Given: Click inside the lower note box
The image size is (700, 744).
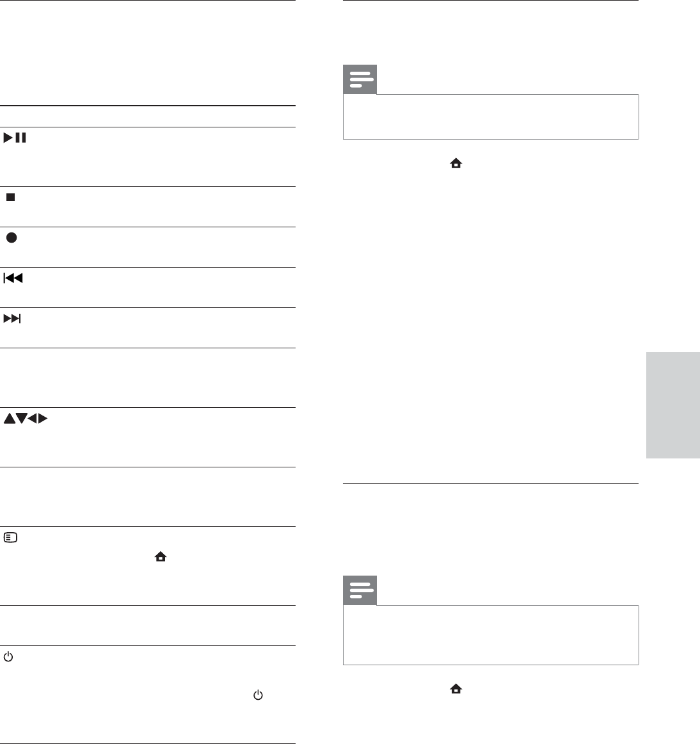Looking at the screenshot, I should pos(491,635).
